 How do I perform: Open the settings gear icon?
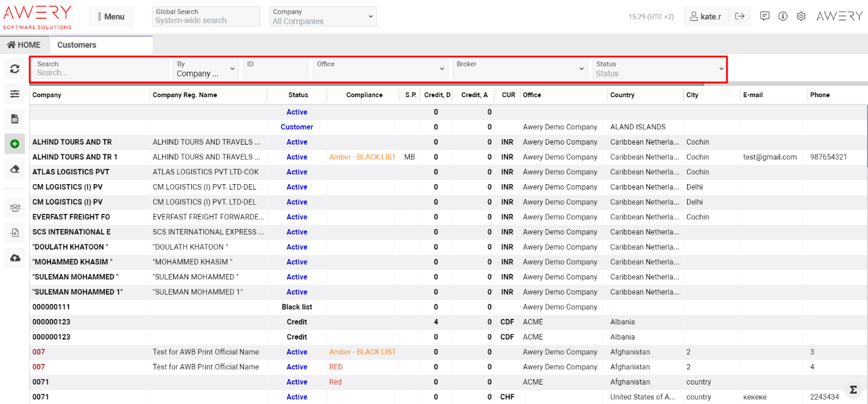coord(801,16)
